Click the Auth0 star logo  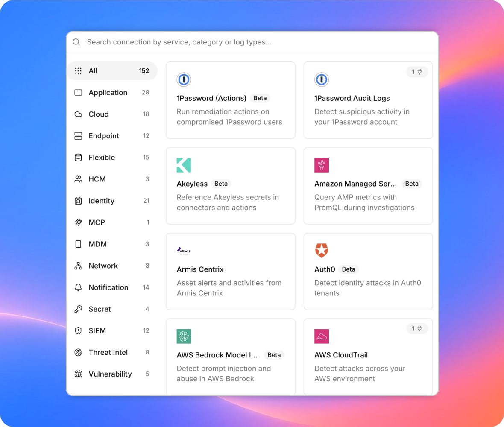[322, 251]
